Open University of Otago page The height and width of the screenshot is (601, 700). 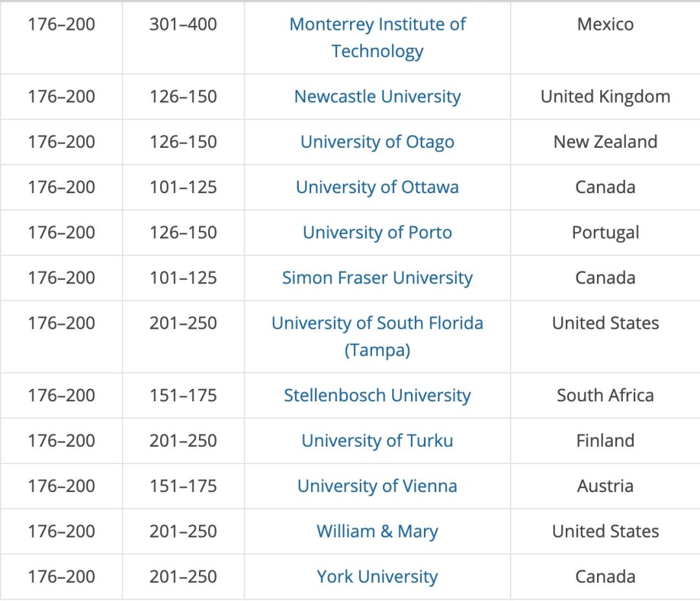377,142
